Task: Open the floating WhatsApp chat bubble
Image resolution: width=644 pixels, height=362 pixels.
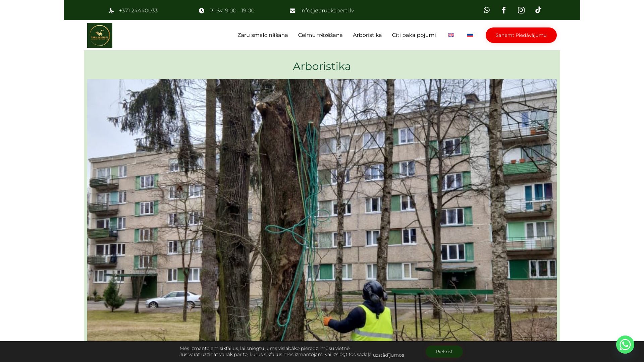Action: click(x=625, y=344)
